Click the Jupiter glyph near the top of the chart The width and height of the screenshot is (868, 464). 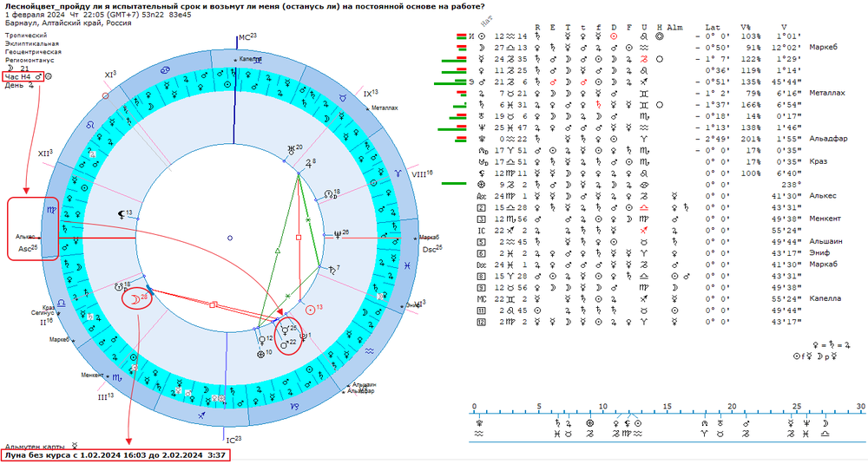[x=309, y=164]
